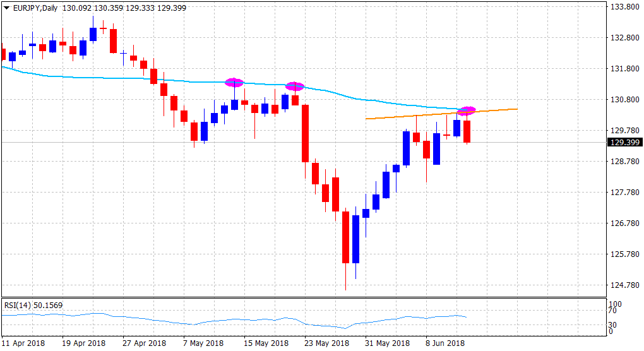644x351 pixels.
Task: Select the rightmost magenta ellipse near the trendline
Action: click(467, 111)
